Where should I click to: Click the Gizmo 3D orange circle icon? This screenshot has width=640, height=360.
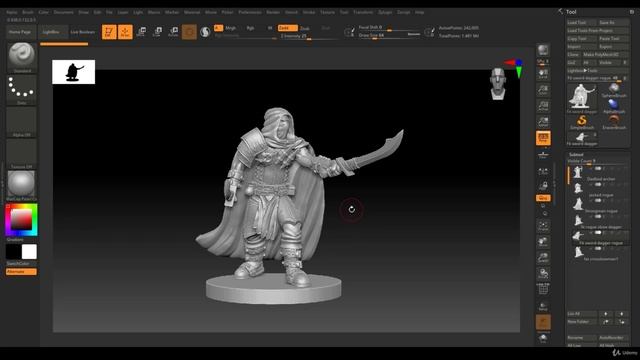point(189,32)
